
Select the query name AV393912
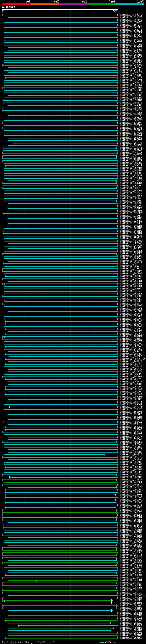coord(8,8)
